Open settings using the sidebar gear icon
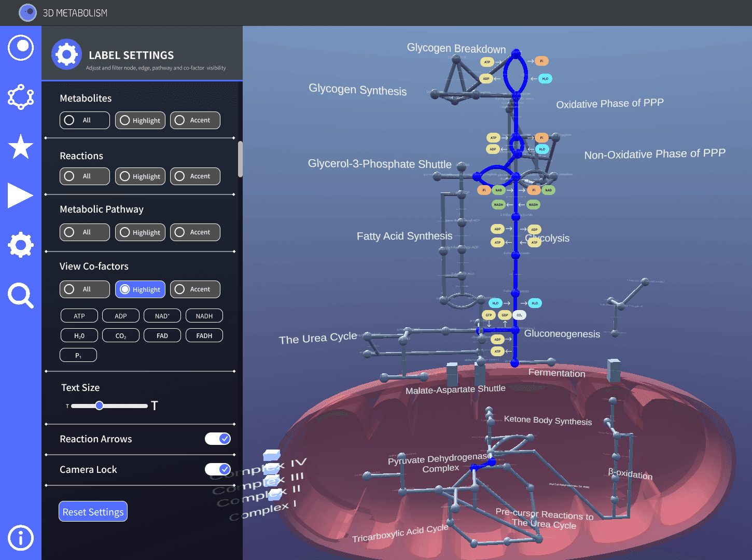Screen dimensions: 752x560 pyautogui.click(x=21, y=245)
